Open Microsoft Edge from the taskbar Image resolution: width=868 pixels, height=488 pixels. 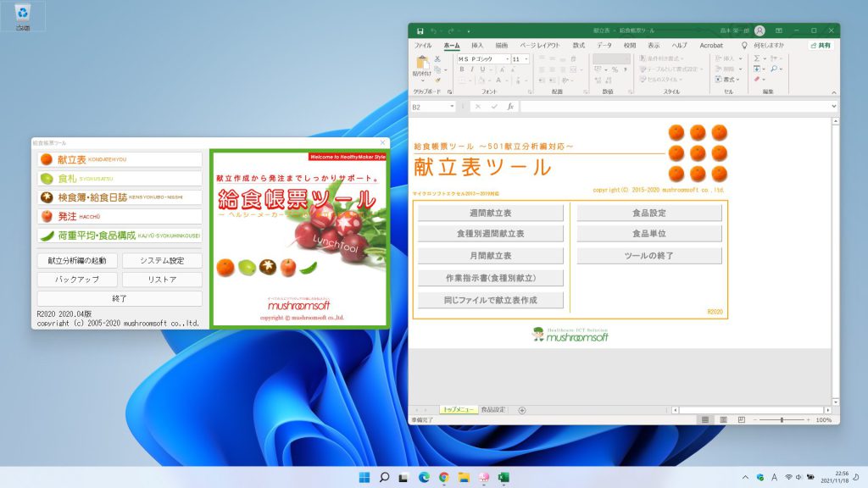[x=424, y=477]
